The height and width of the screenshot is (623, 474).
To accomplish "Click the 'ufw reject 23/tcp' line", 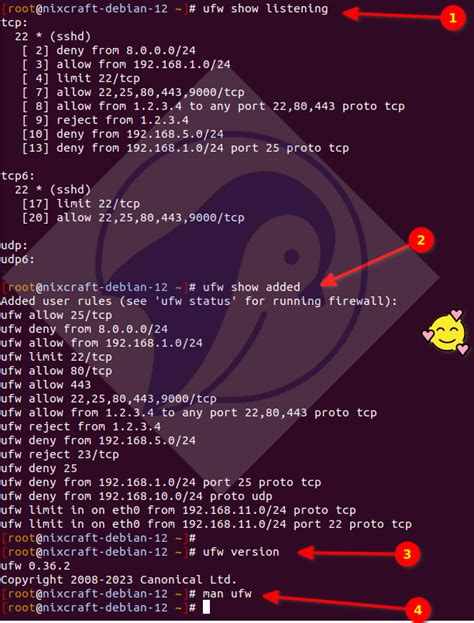I will tap(60, 454).
